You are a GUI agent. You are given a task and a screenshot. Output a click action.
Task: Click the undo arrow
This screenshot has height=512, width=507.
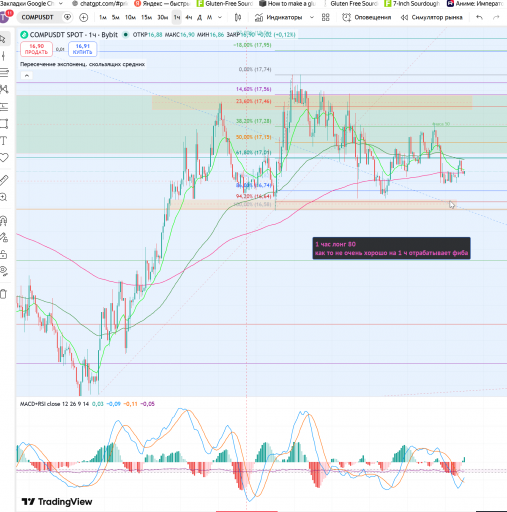pyautogui.click(x=479, y=17)
